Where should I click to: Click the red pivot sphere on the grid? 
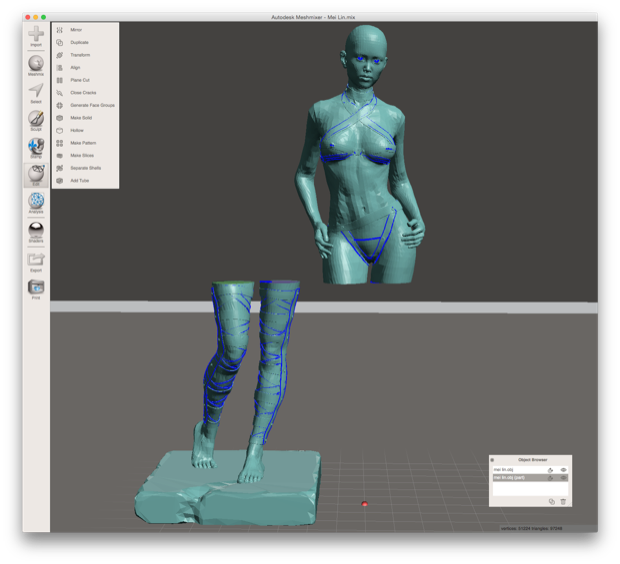point(365,503)
